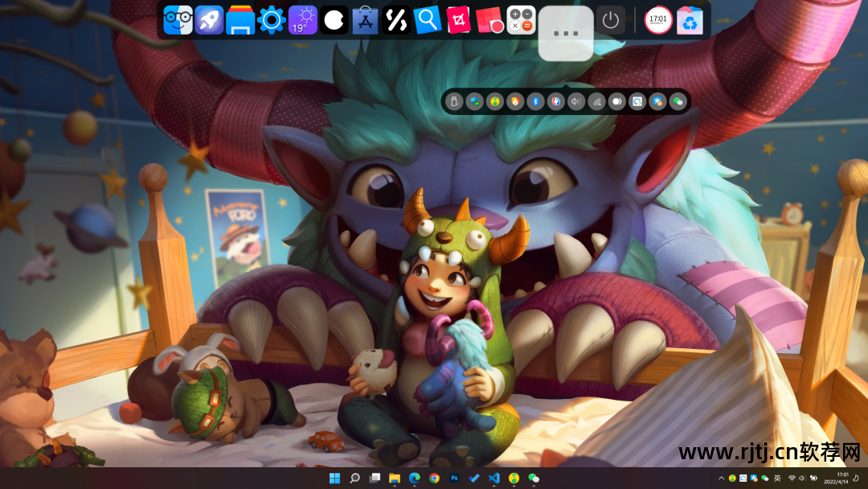Open the Calculator icon in the dock
This screenshot has width=868, height=489.
521,20
